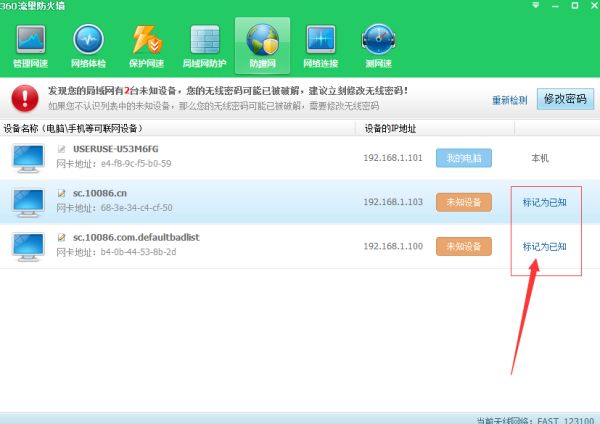Click 未知设备 badge for 192.168.1.100
This screenshot has width=600, height=424.
464,246
